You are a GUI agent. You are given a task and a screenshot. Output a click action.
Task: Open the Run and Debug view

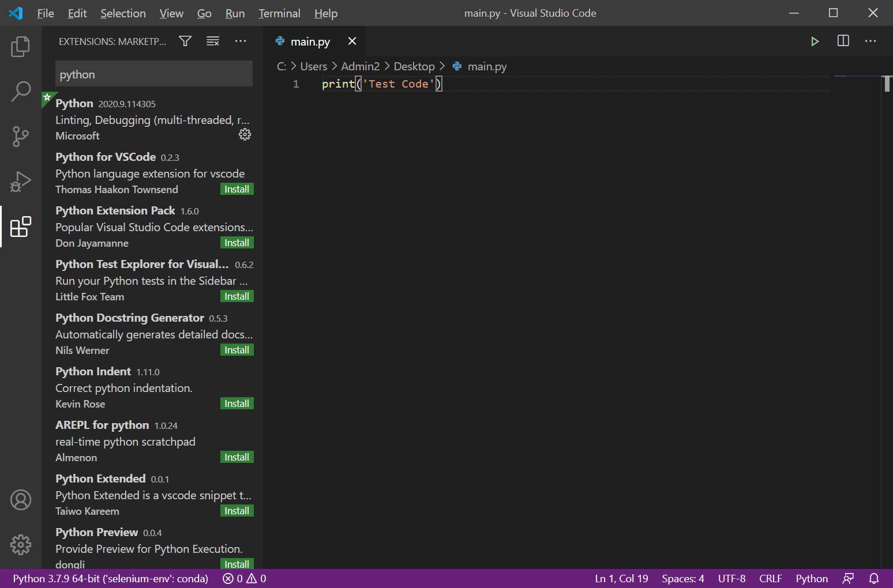pyautogui.click(x=21, y=181)
